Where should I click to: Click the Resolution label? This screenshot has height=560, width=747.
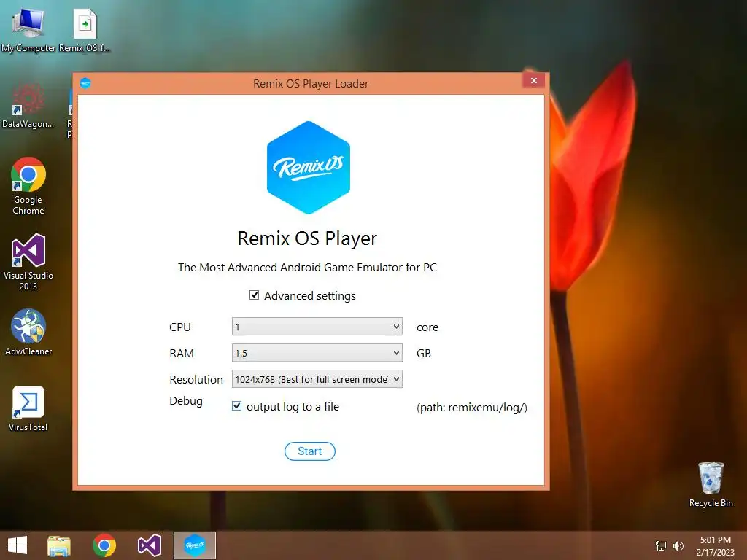pos(196,379)
